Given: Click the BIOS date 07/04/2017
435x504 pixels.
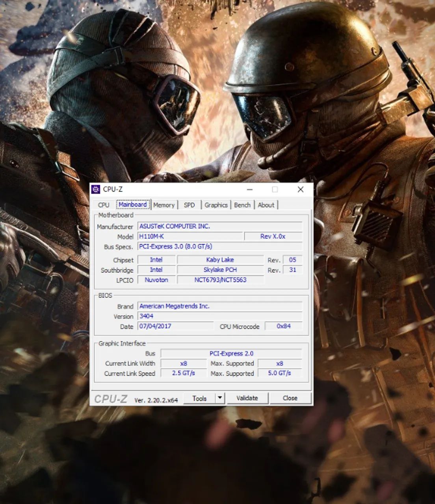Looking at the screenshot, I should coord(175,326).
